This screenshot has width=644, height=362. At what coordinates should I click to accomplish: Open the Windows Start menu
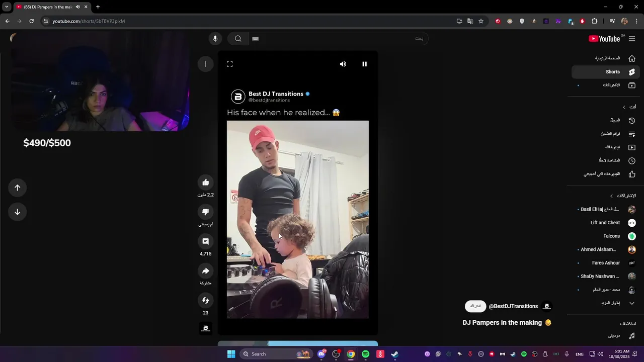click(x=231, y=354)
